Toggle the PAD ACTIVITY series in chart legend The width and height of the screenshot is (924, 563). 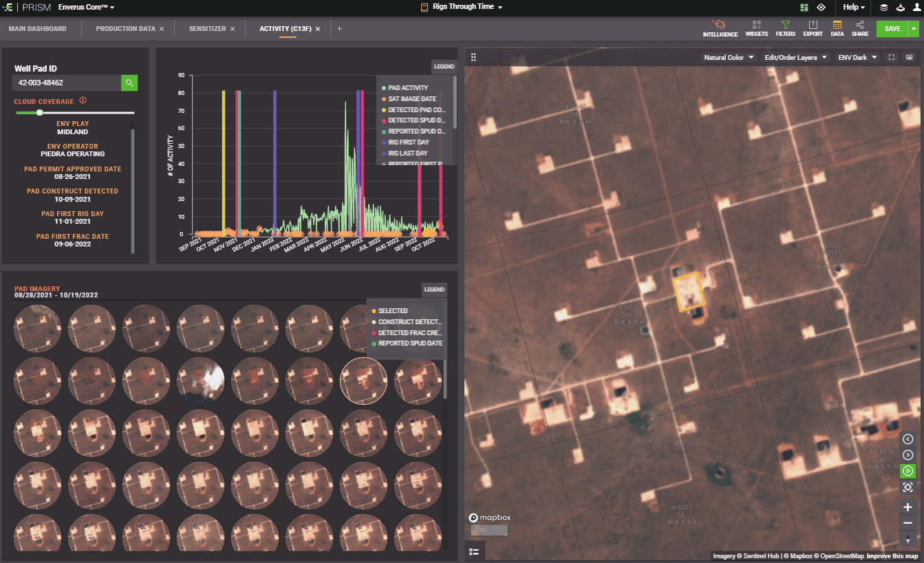pos(407,88)
